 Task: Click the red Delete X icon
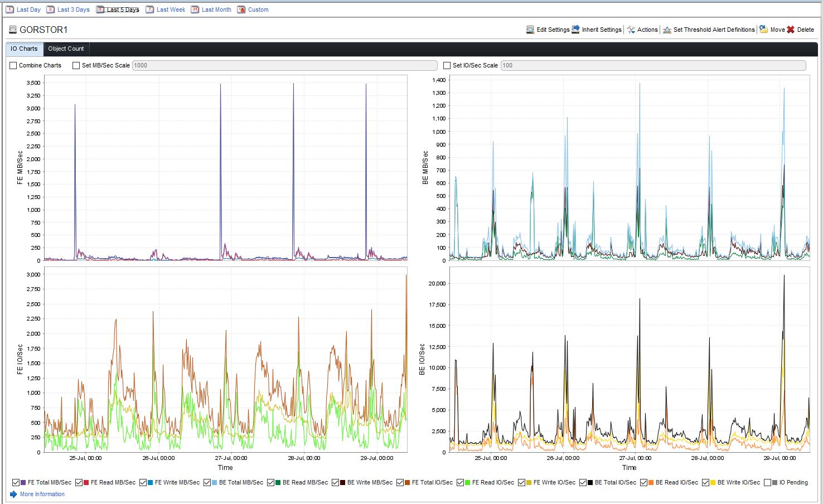click(791, 30)
